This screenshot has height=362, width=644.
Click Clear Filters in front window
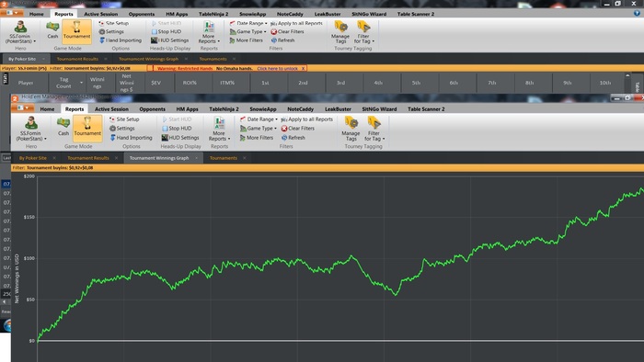click(x=298, y=129)
